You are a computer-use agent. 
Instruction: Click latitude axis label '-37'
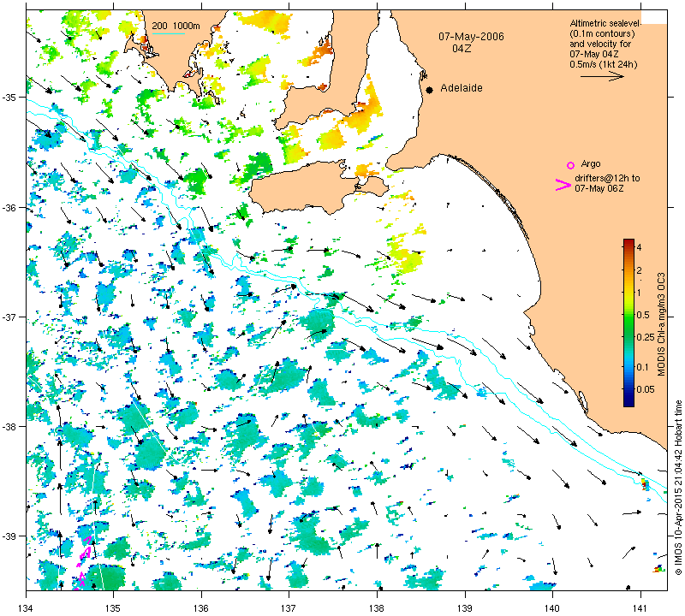click(x=9, y=317)
